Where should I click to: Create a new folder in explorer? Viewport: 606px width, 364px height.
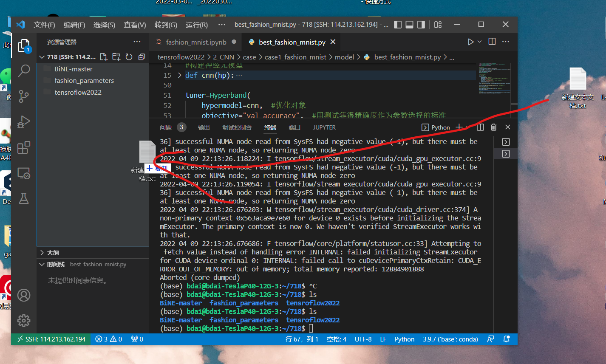click(116, 57)
